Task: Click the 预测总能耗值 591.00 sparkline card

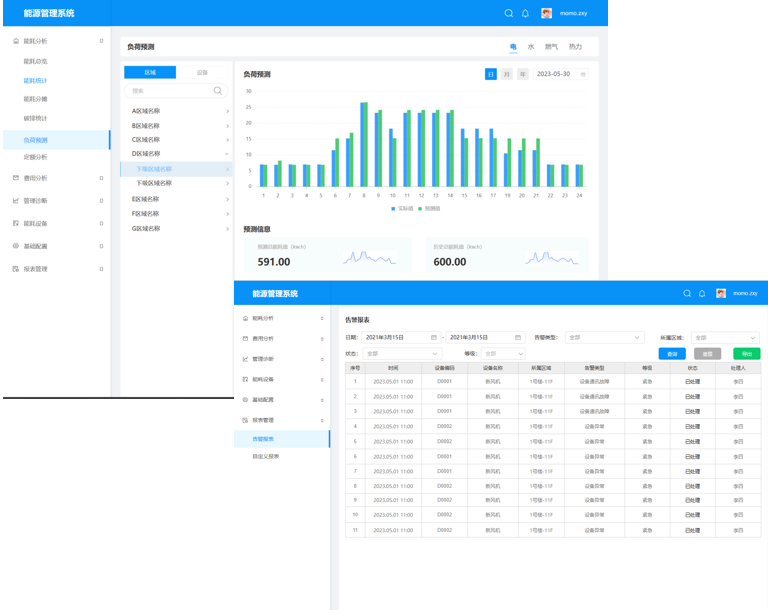Action: point(328,255)
